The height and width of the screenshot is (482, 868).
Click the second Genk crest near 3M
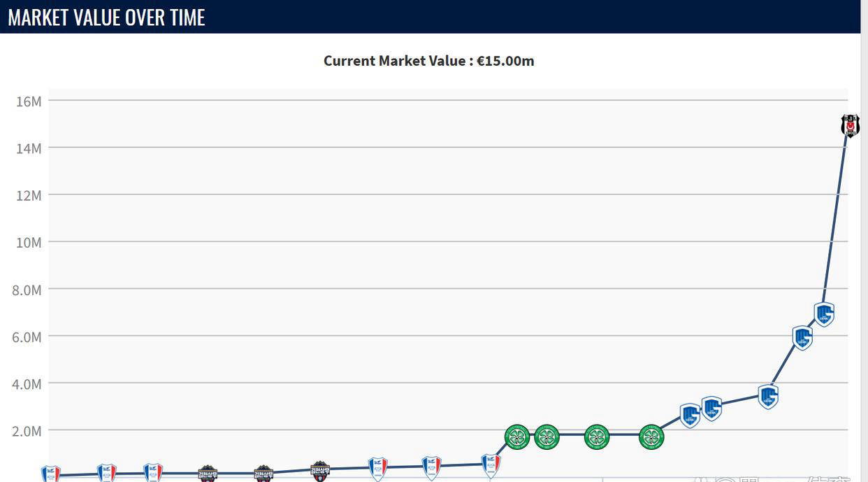tap(711, 408)
